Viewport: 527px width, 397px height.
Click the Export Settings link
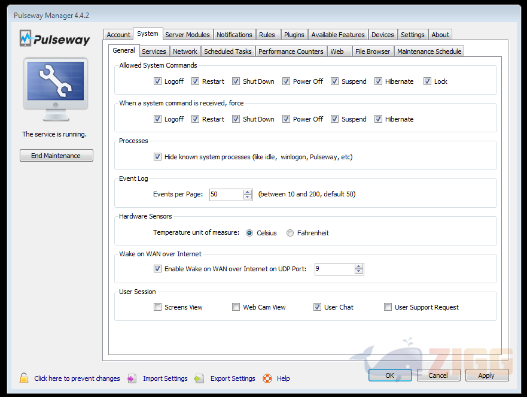click(x=233, y=379)
